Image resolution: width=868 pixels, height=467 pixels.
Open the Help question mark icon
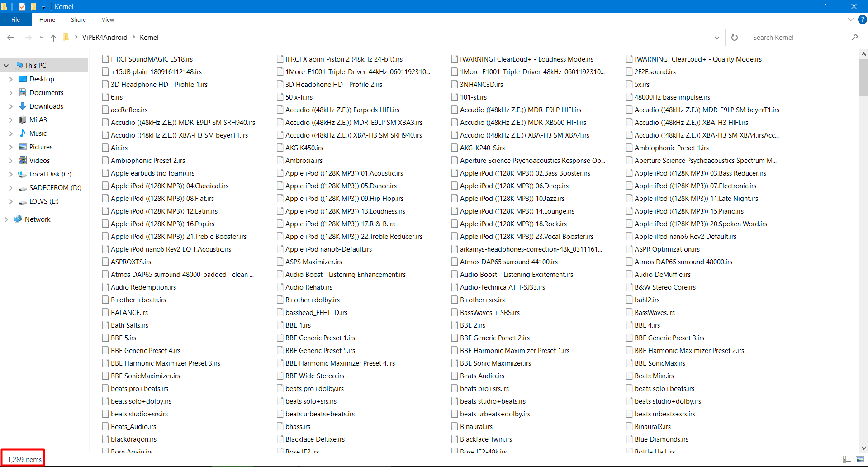point(863,19)
